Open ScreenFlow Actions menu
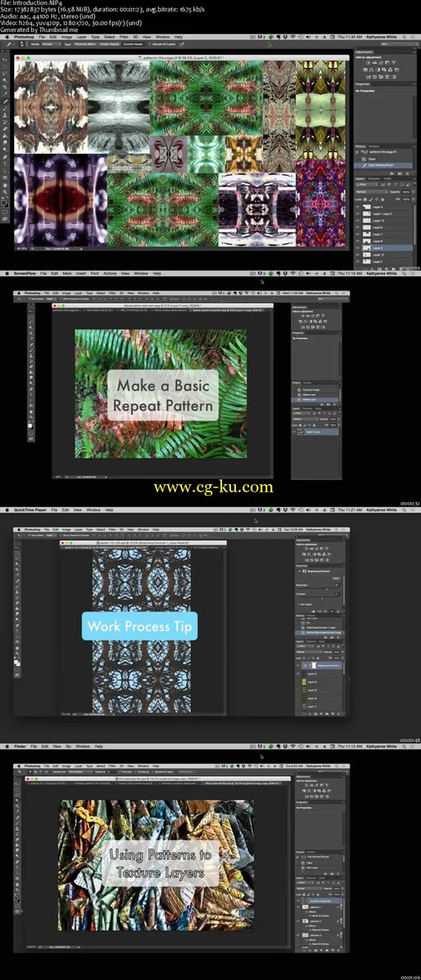 (x=110, y=273)
